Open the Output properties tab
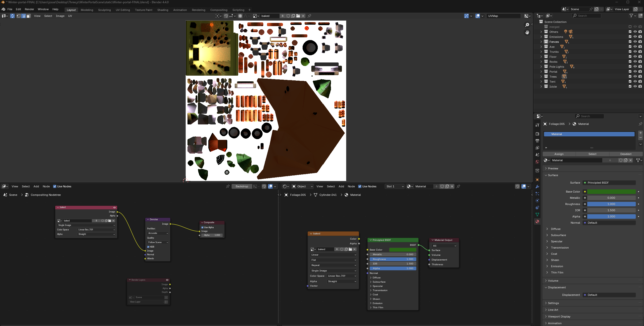The image size is (644, 326). point(537,141)
